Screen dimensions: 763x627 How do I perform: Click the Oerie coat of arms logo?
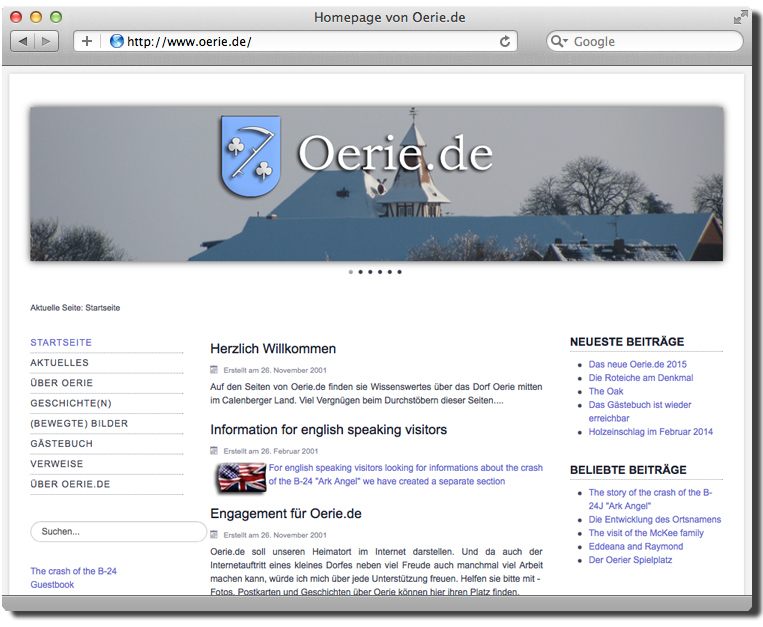point(251,156)
